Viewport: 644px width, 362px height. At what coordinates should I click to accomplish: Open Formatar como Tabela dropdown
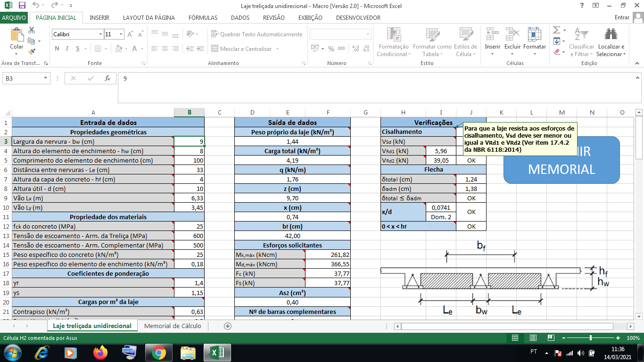tap(432, 41)
